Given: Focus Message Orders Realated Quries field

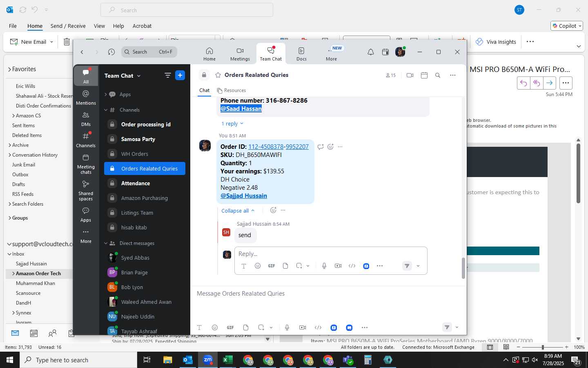Looking at the screenshot, I should tap(328, 294).
